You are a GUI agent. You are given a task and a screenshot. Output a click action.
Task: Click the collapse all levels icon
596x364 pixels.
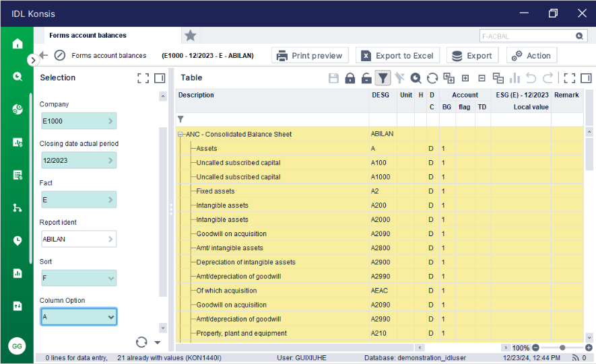point(498,78)
